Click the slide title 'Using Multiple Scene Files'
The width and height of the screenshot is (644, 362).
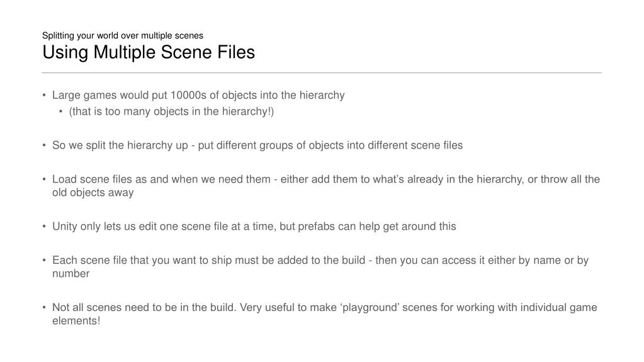[x=149, y=53]
